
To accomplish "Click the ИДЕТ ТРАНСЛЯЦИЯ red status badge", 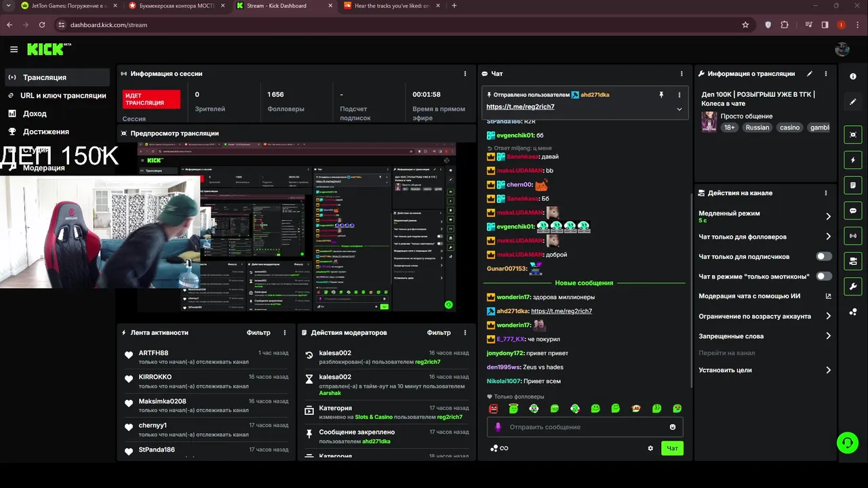I will pos(151,99).
